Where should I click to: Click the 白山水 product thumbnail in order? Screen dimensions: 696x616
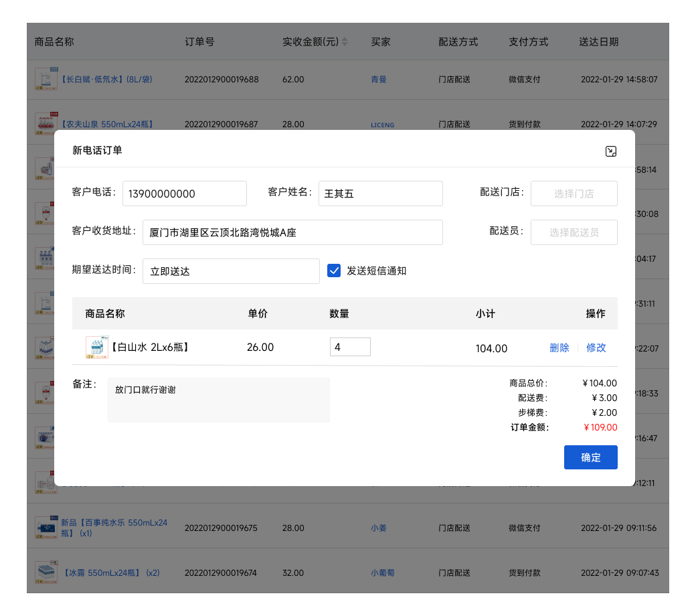point(97,347)
